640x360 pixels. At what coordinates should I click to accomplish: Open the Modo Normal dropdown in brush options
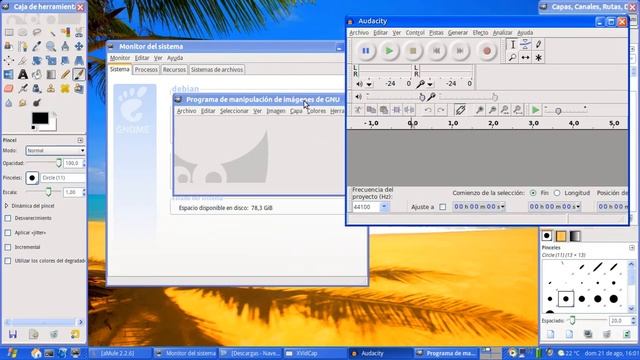point(56,151)
